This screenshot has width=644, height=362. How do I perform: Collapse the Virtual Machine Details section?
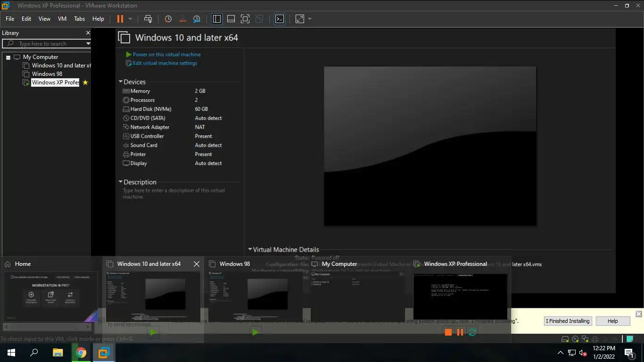250,250
